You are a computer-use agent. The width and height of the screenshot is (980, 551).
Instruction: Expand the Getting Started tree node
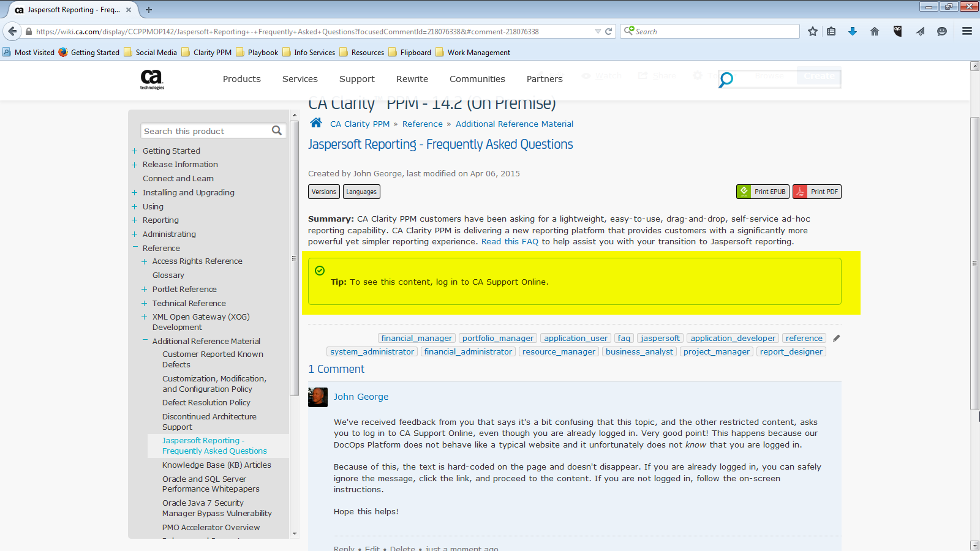(x=134, y=151)
